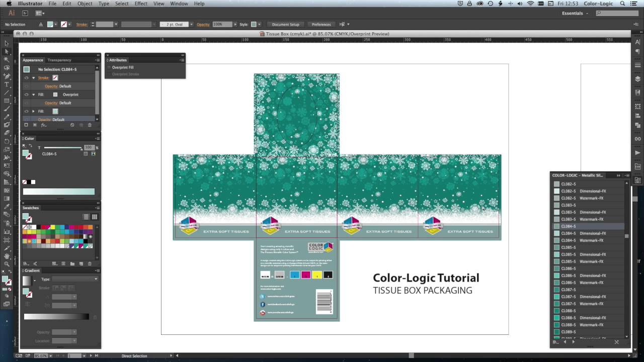This screenshot has width=644, height=362.
Task: Open the Color-Logic panel flyout menu
Action: 627,175
